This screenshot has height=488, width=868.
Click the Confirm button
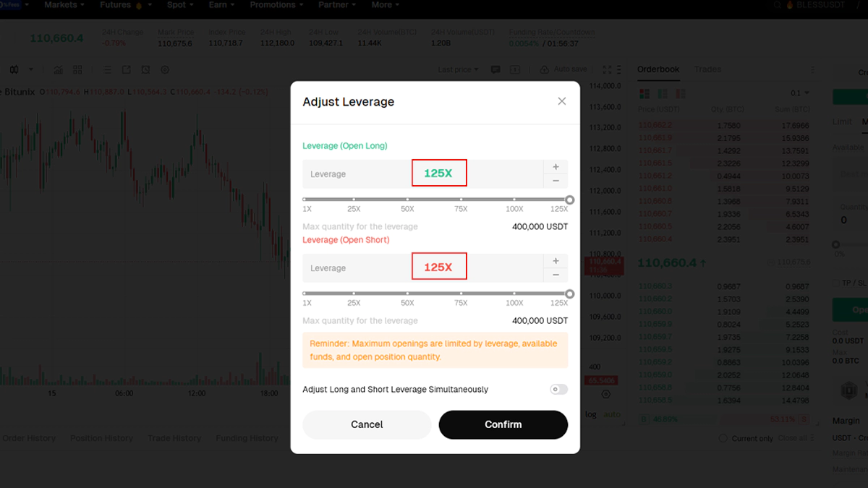(x=503, y=424)
